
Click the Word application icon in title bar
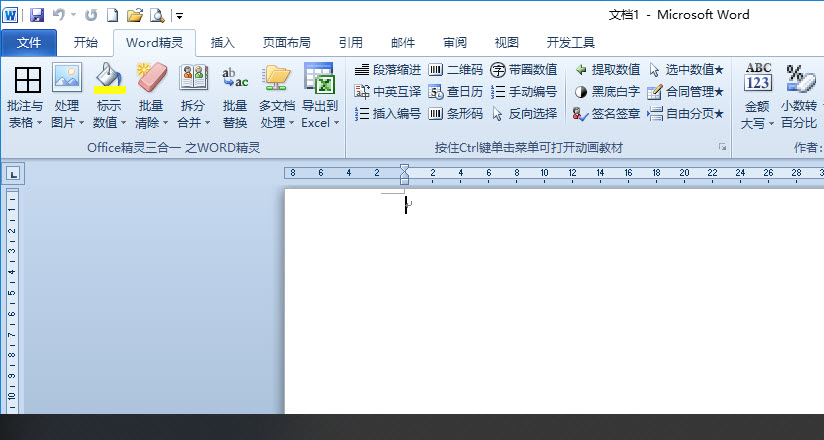pyautogui.click(x=10, y=15)
